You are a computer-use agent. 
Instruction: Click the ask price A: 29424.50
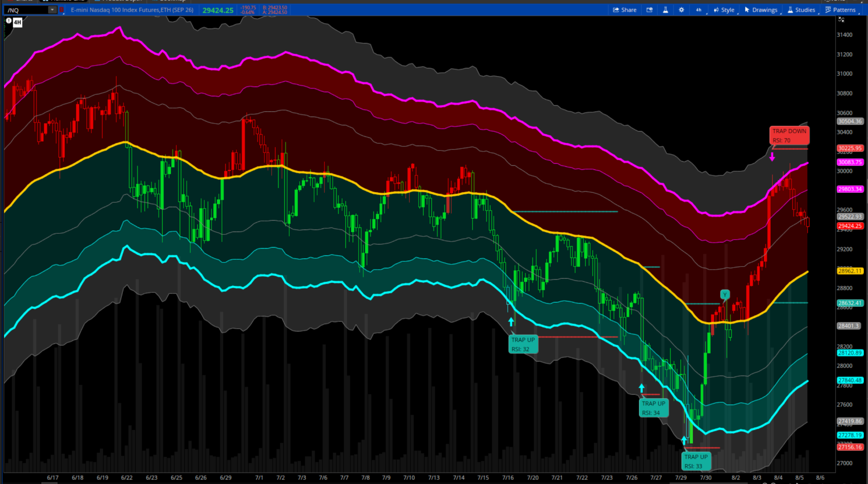click(275, 12)
